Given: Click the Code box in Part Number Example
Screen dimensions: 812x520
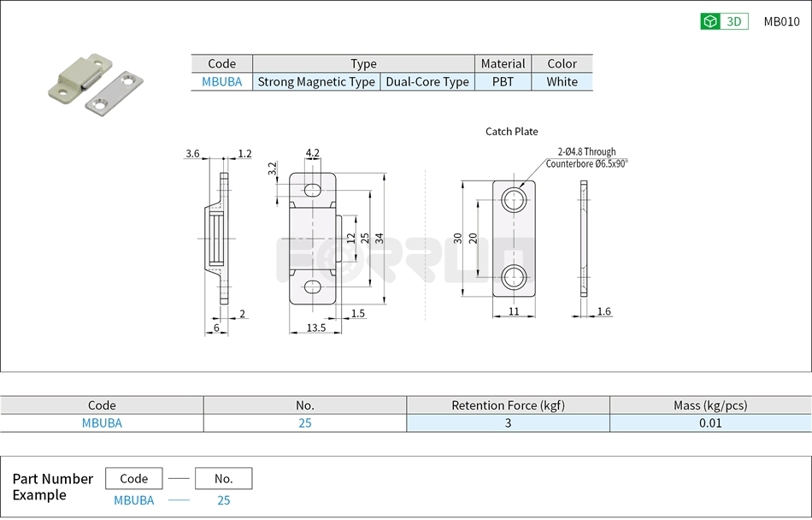Looking at the screenshot, I should (x=133, y=478).
